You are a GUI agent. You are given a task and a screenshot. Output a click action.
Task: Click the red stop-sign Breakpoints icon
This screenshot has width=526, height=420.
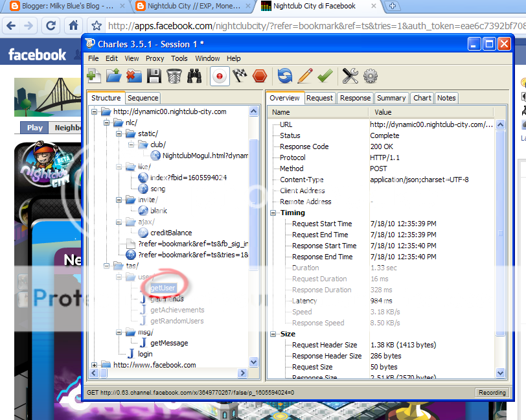[x=260, y=76]
